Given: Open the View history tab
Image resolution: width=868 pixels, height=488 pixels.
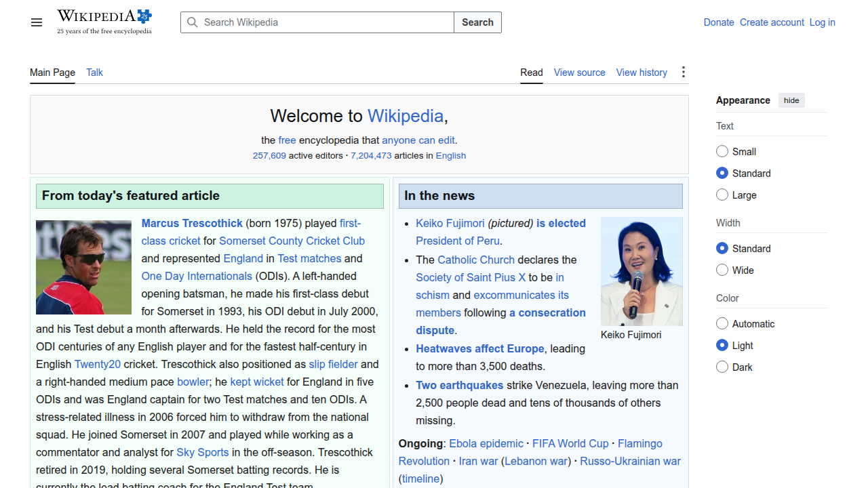Looking at the screenshot, I should (642, 73).
